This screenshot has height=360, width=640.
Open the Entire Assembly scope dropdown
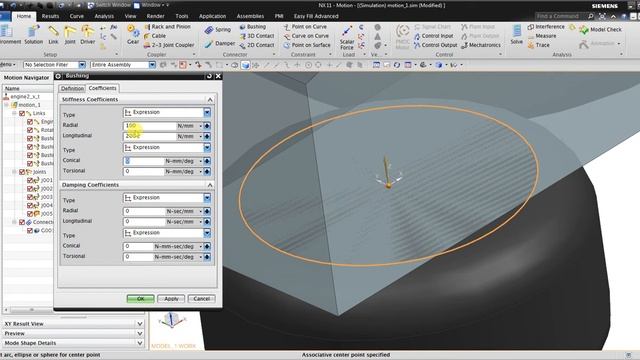point(152,65)
